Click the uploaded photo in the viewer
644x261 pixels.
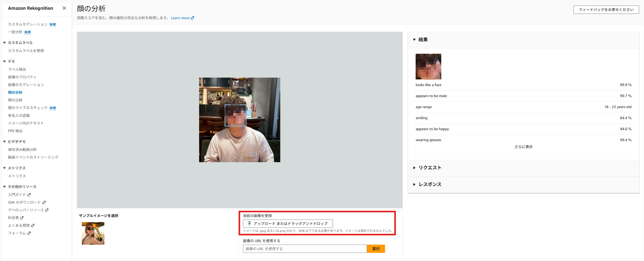click(240, 120)
